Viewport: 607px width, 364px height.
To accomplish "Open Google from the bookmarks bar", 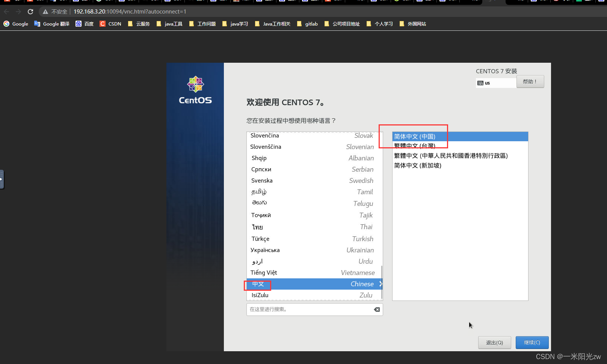I will 15,24.
